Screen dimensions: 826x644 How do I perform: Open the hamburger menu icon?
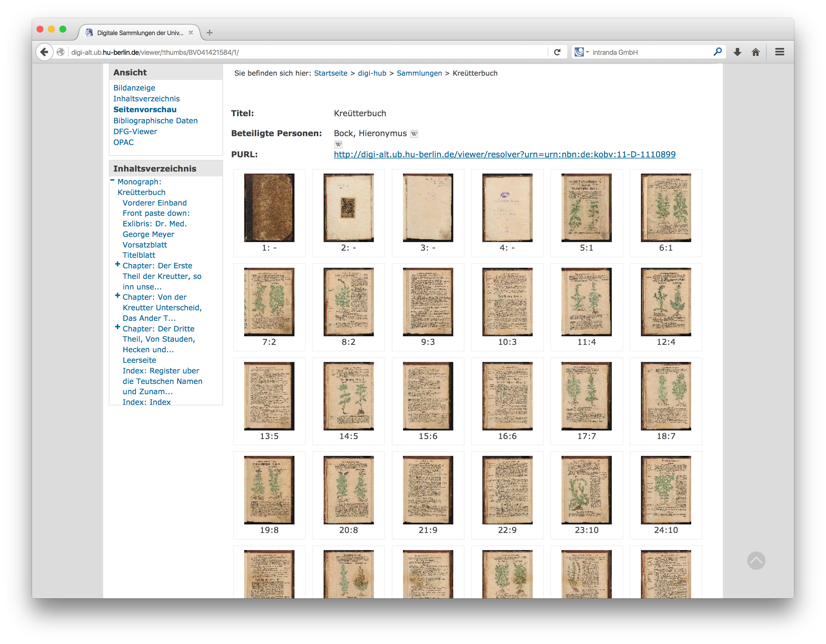tap(779, 52)
